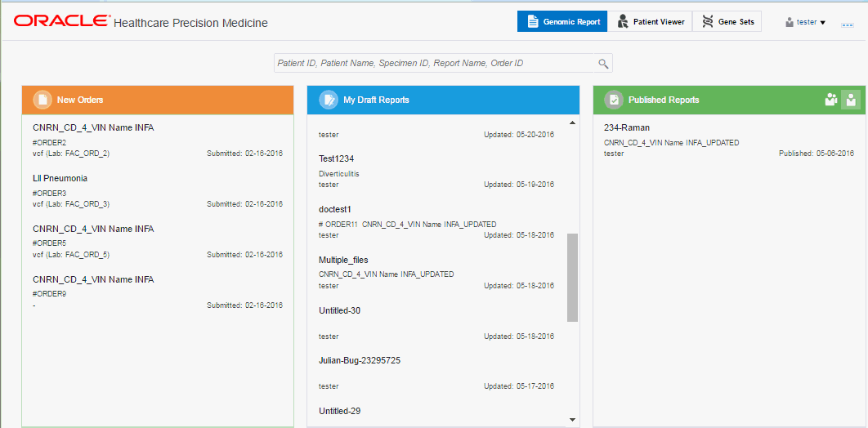This screenshot has height=428, width=868.
Task: Click the draft reports scrollbar thumb
Action: coord(572,277)
